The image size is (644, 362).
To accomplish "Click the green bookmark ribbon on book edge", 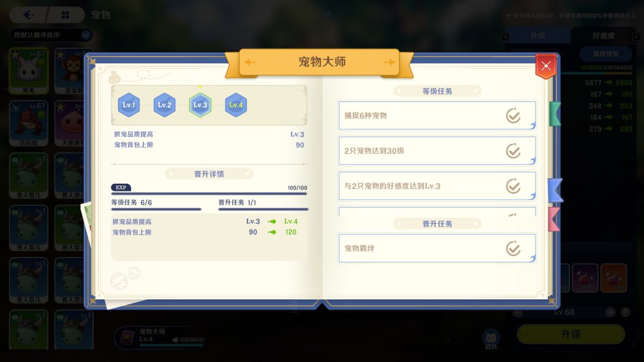I will (555, 114).
